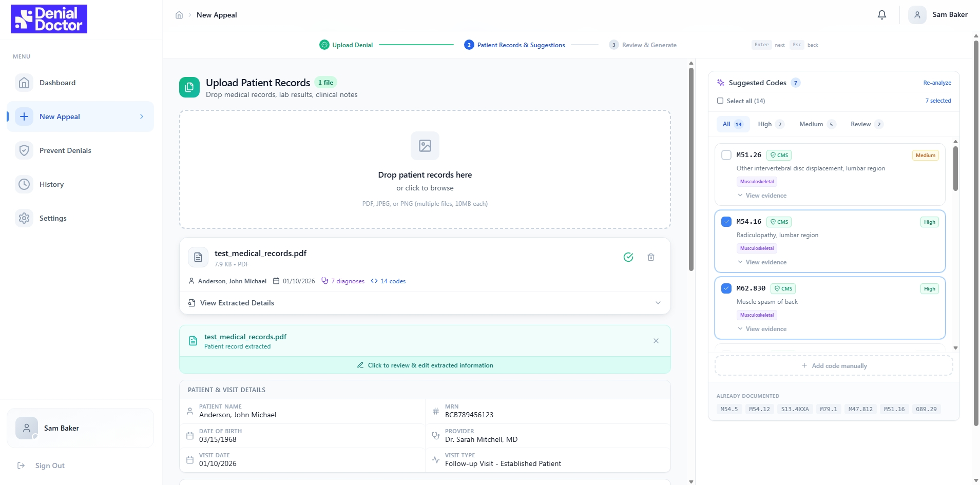The image size is (980, 485).
Task: Click the History clock icon
Action: tap(24, 184)
